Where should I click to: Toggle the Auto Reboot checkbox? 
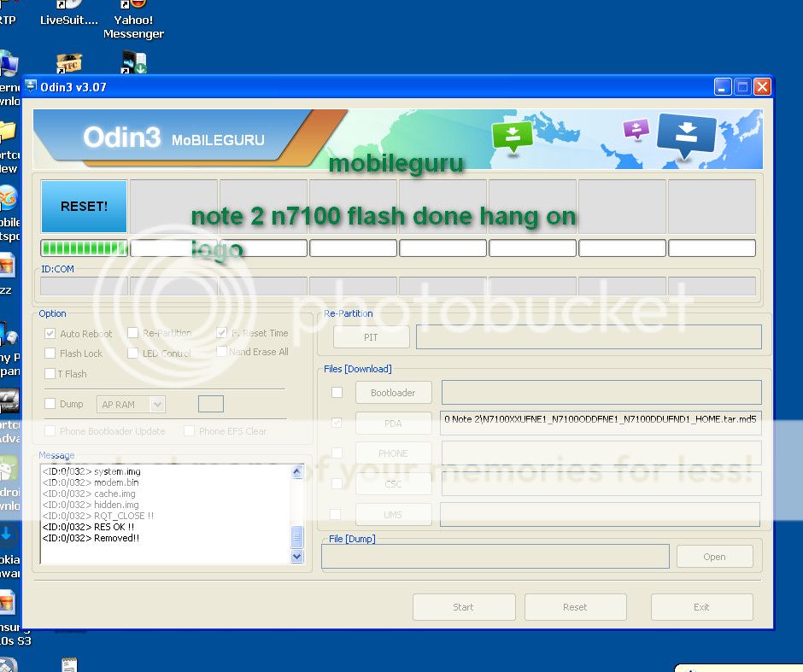50,334
